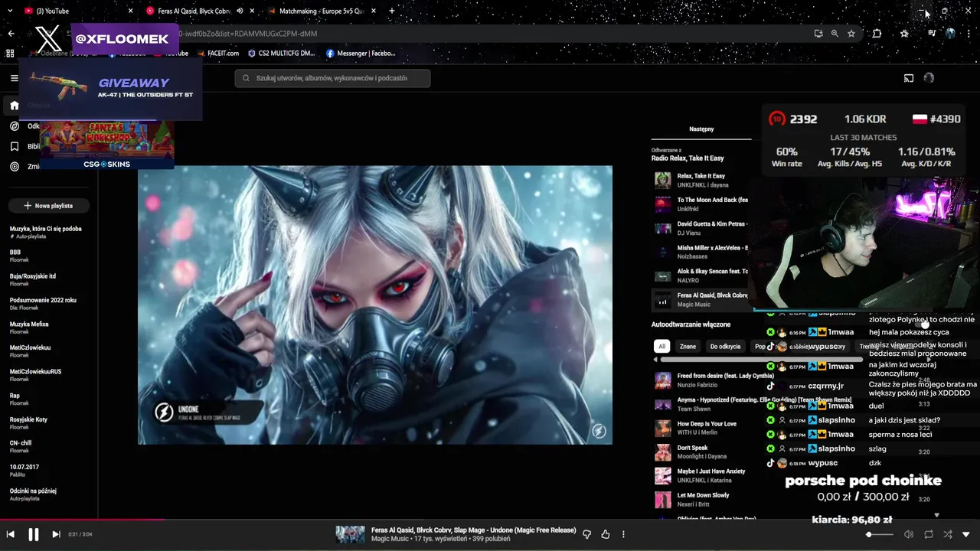Open the MatiCzlowiekuuRUS playlist
This screenshot has height=551, width=980.
35,376
